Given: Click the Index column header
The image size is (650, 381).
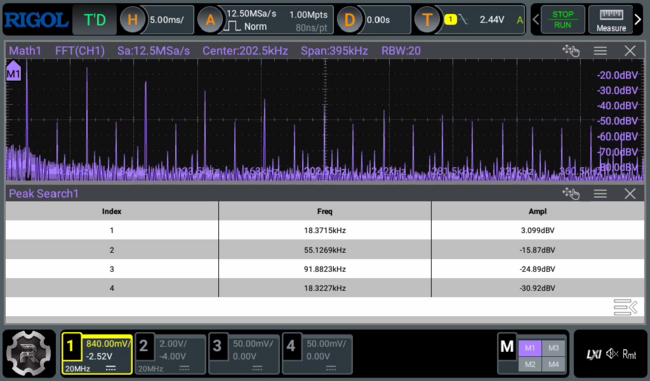Looking at the screenshot, I should tap(112, 211).
